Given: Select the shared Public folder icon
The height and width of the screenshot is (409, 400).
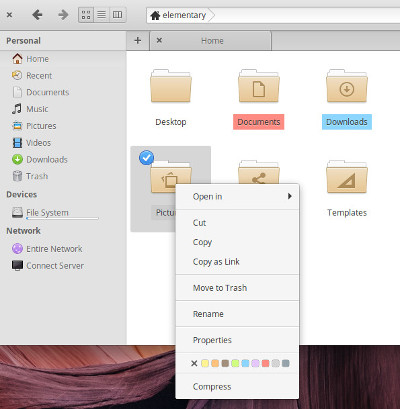Looking at the screenshot, I should pos(259,172).
